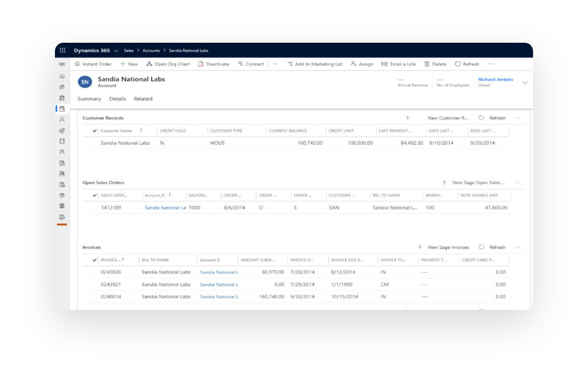Click New Sage Open Sales button
This screenshot has width=588, height=377.
(474, 182)
